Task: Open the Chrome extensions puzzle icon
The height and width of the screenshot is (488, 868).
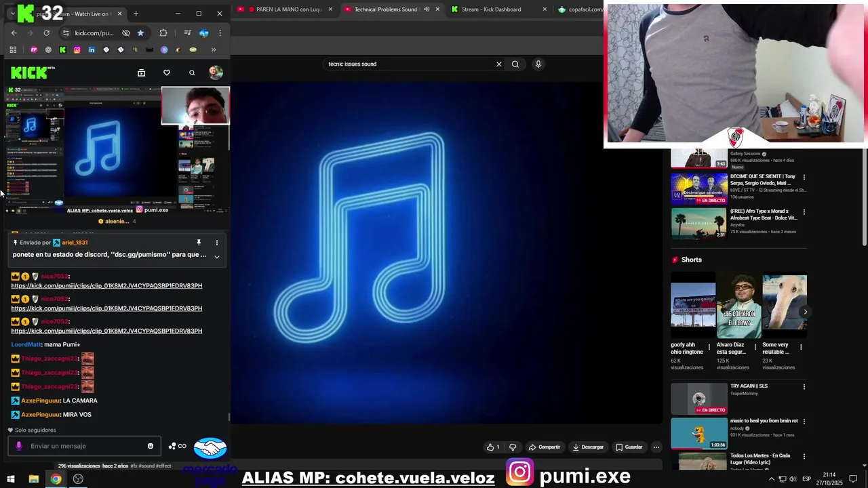Action: pos(163,33)
